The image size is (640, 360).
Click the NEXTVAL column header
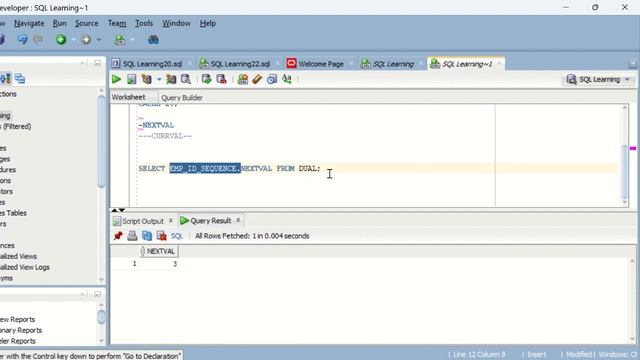(158, 251)
